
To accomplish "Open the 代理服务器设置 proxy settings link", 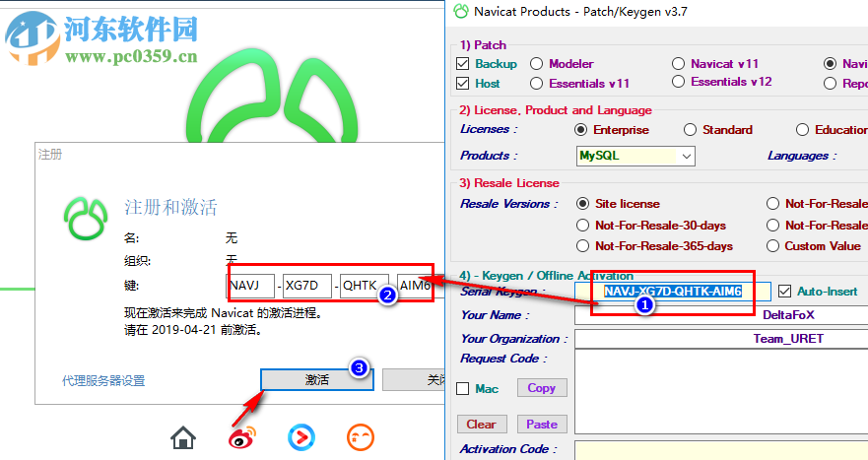I will 103,381.
